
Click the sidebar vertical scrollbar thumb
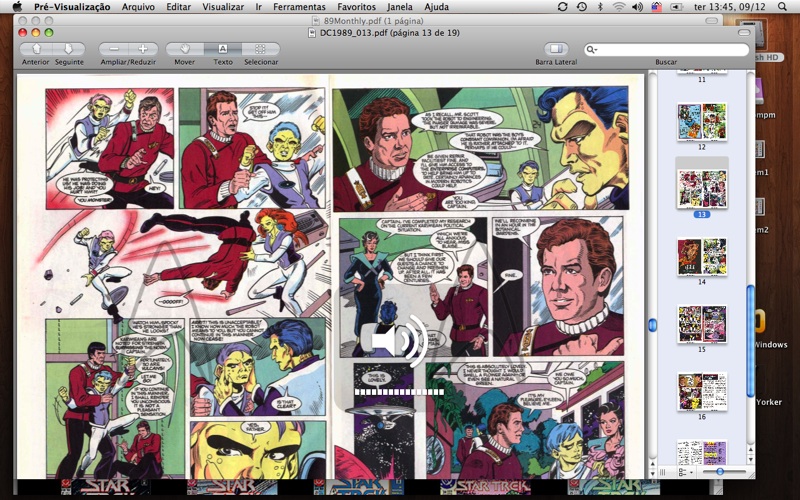[x=750, y=341]
